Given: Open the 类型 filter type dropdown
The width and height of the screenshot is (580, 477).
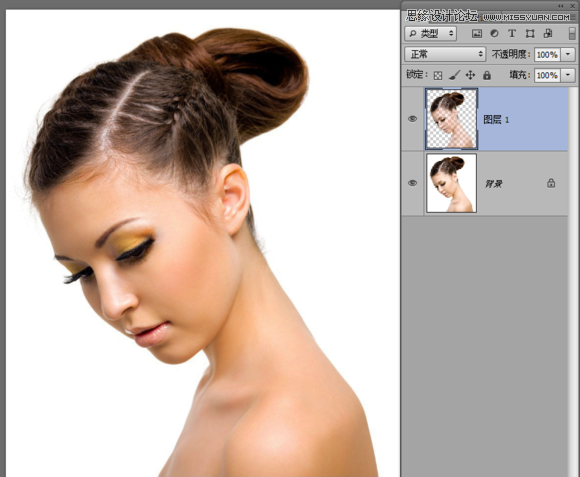Looking at the screenshot, I should pos(431,34).
